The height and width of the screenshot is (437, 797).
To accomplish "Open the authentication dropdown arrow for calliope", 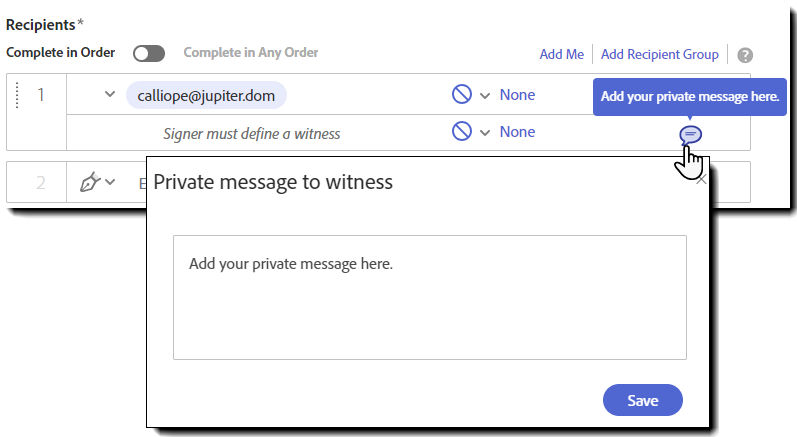I will point(485,96).
